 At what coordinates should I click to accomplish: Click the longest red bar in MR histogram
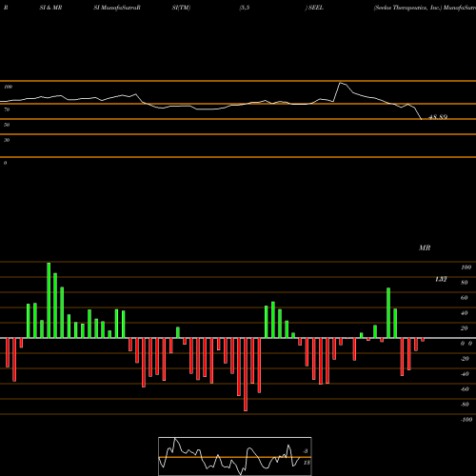(x=246, y=374)
